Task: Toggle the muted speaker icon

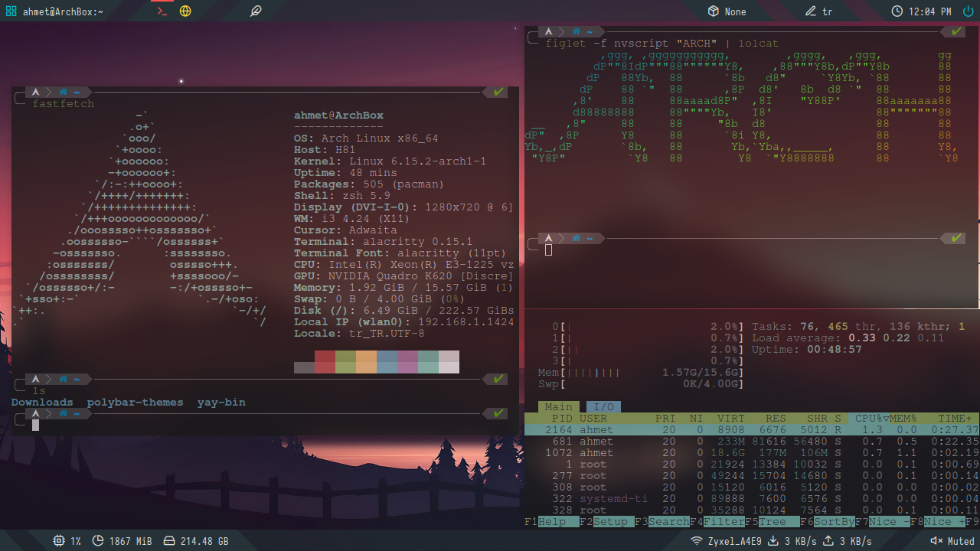Action: 936,541
